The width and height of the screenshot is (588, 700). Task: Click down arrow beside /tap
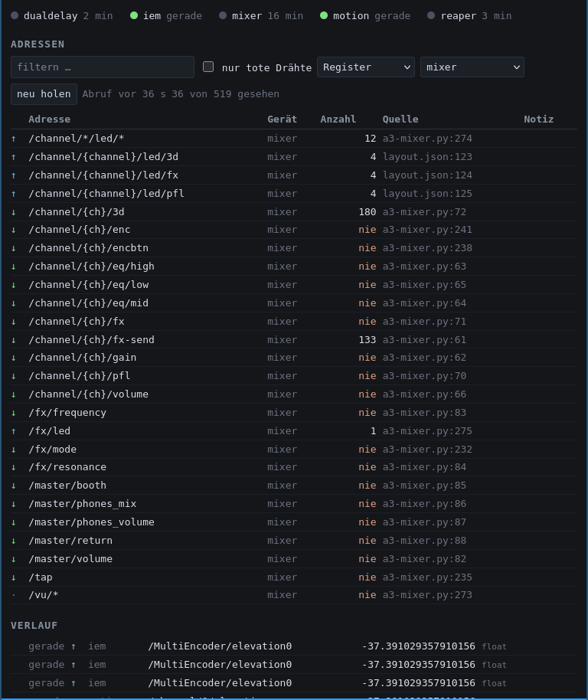(13, 577)
